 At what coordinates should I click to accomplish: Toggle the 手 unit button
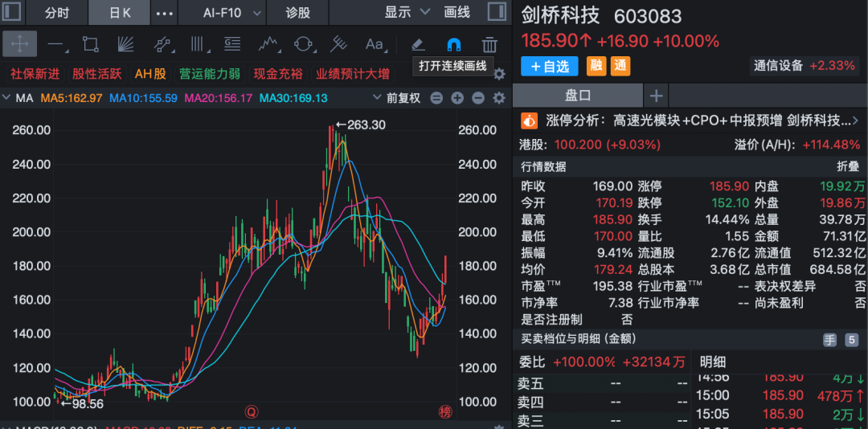pos(829,340)
